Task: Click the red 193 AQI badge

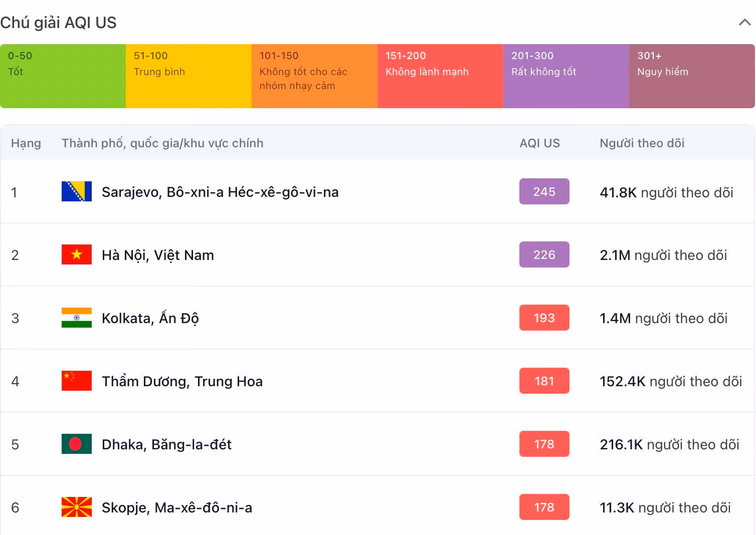Action: tap(544, 318)
